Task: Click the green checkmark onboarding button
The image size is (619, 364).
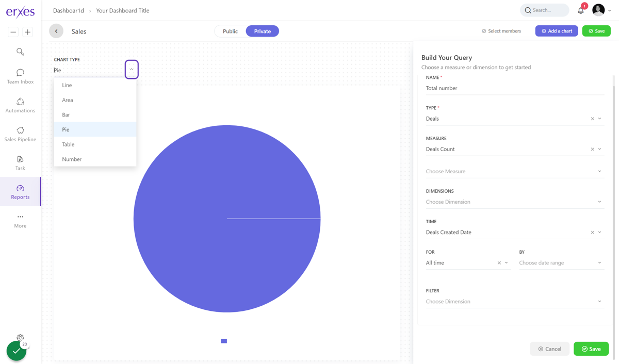Action: point(16,351)
